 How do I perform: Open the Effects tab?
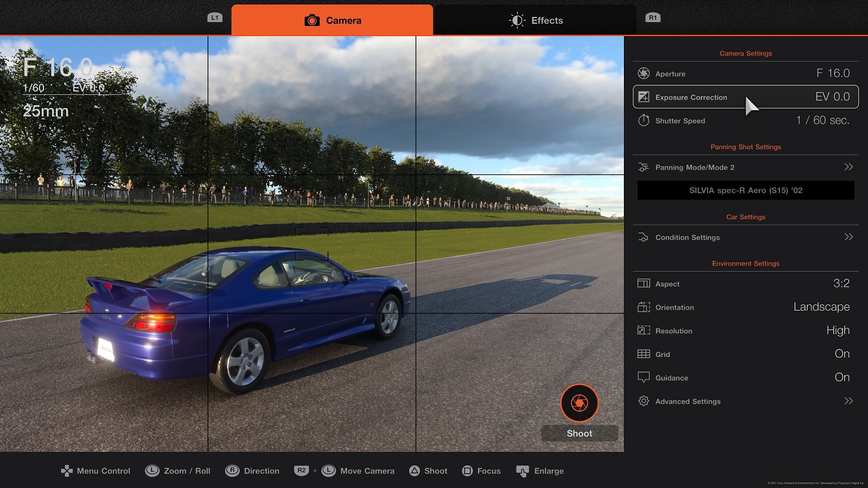click(535, 20)
